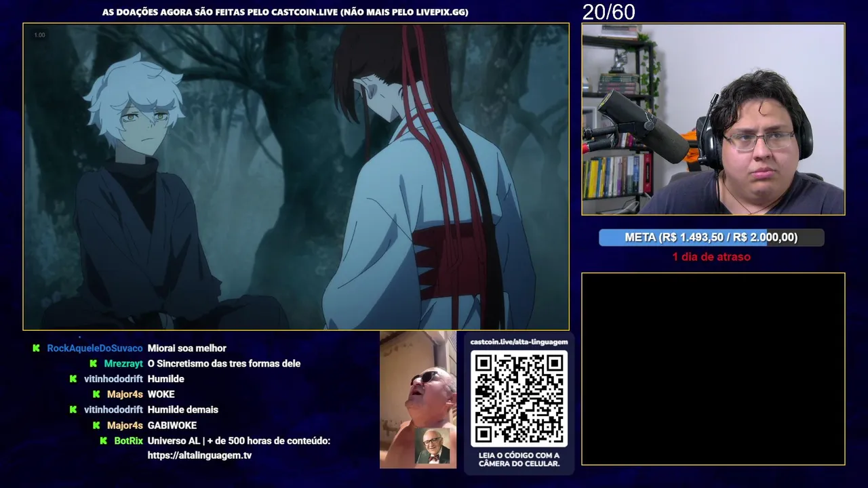Click the Kick badge beside BotRix
Viewport: 868px width, 488px height.
click(x=104, y=441)
